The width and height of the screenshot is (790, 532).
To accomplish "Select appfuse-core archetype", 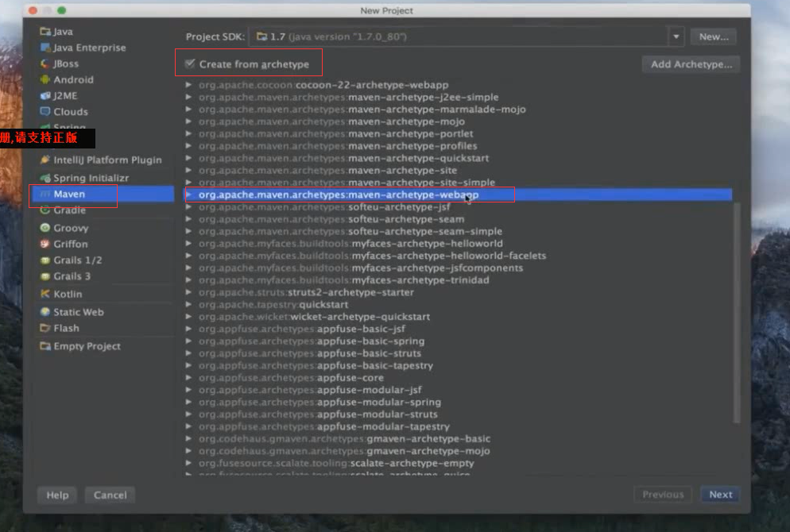I will click(x=291, y=377).
